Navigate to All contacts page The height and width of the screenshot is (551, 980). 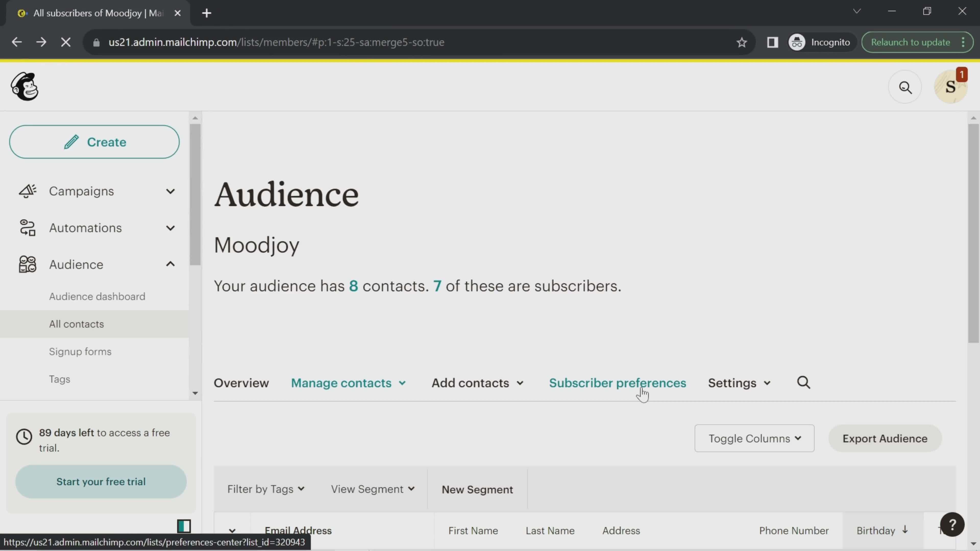(76, 324)
